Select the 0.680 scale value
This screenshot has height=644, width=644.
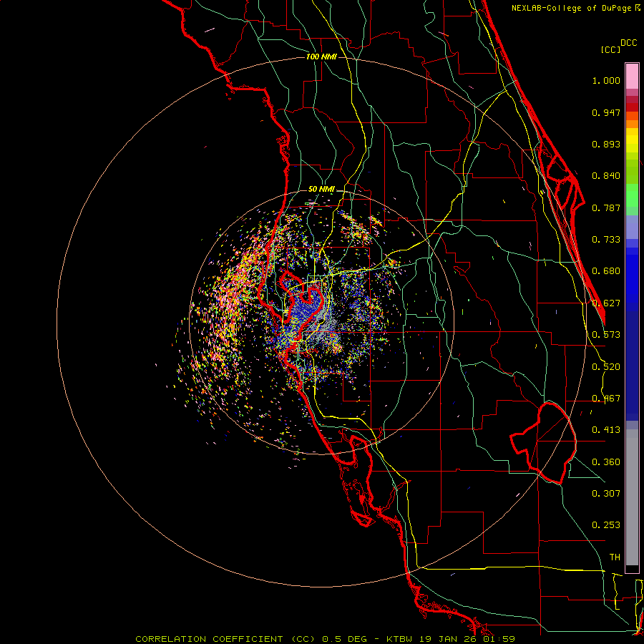pos(606,271)
